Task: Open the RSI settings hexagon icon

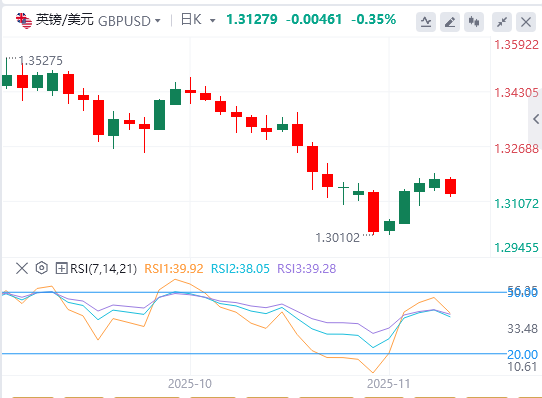Action: [41, 268]
